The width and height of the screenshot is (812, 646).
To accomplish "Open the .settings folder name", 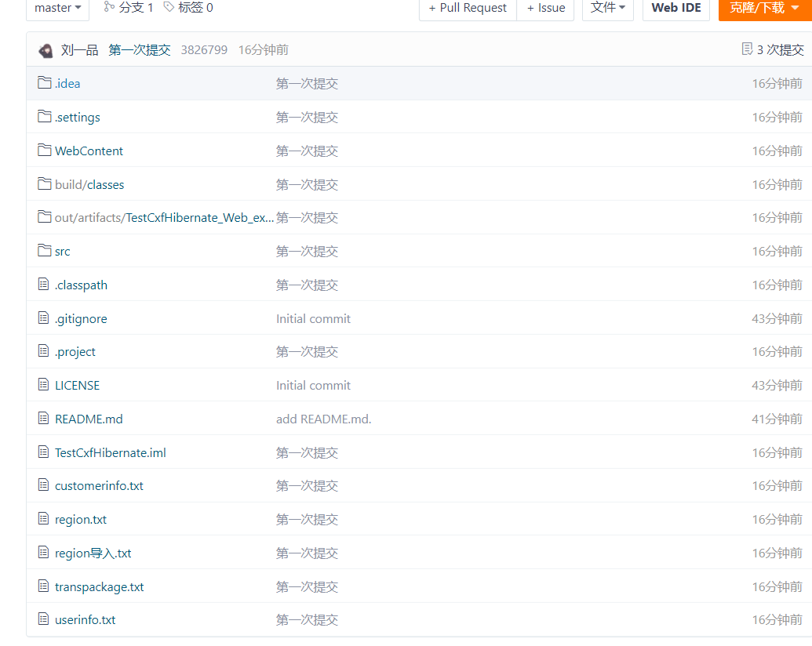I will [x=77, y=118].
